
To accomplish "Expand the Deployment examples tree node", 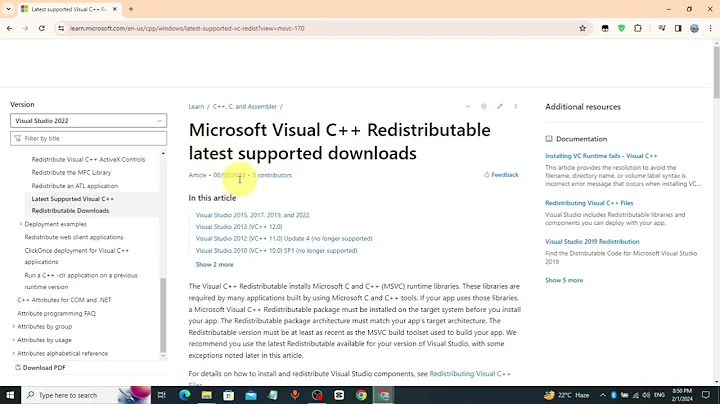I will [x=21, y=224].
